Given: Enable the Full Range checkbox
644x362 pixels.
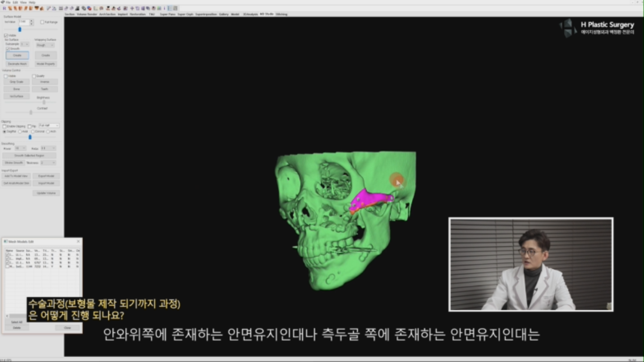Looking at the screenshot, I should 42,22.
